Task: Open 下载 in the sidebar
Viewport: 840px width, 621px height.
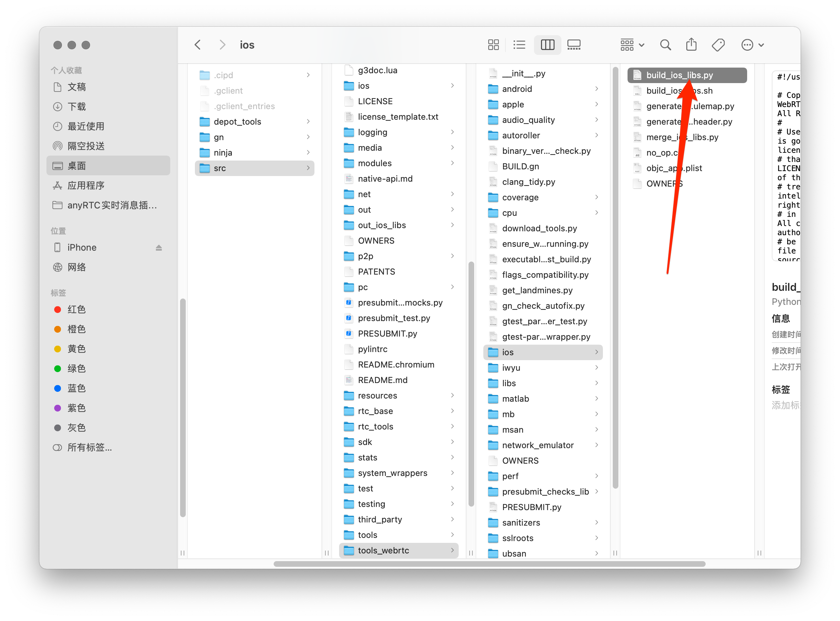Action: [x=108, y=107]
